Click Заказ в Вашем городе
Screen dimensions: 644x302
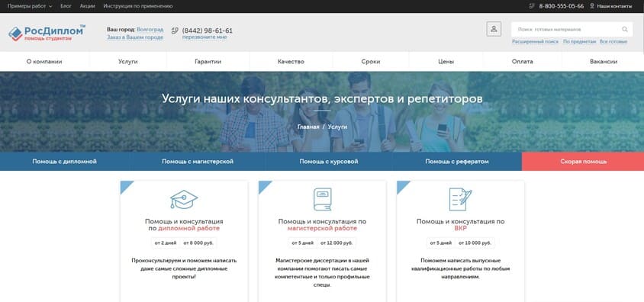pos(135,37)
